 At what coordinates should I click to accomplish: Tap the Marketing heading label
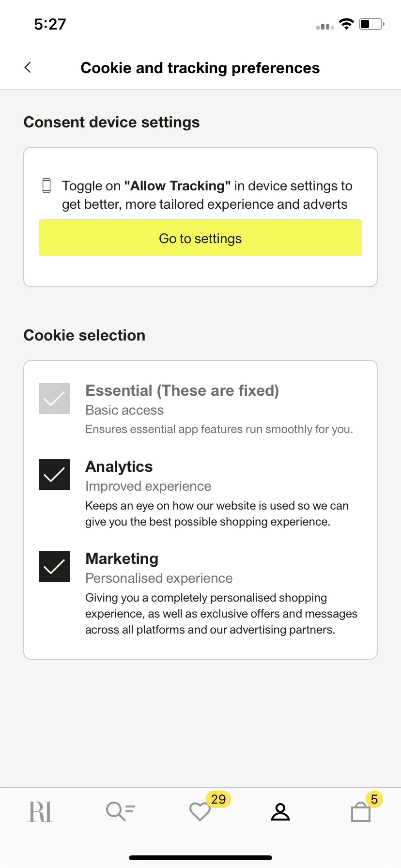[x=122, y=558]
